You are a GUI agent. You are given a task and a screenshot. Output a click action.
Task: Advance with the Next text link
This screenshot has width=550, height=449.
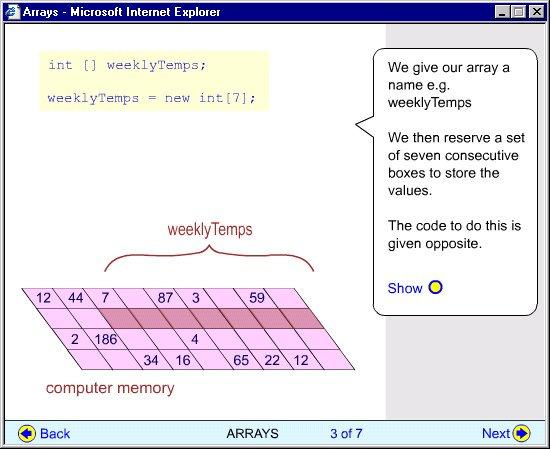coord(496,434)
